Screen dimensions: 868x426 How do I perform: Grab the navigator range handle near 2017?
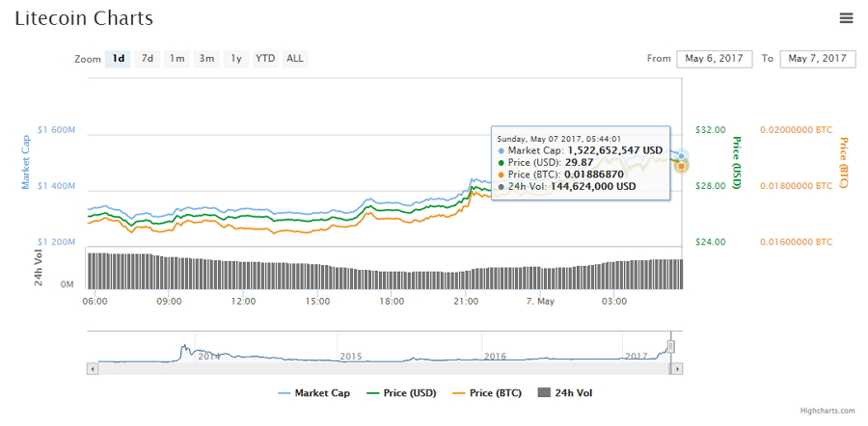(670, 346)
